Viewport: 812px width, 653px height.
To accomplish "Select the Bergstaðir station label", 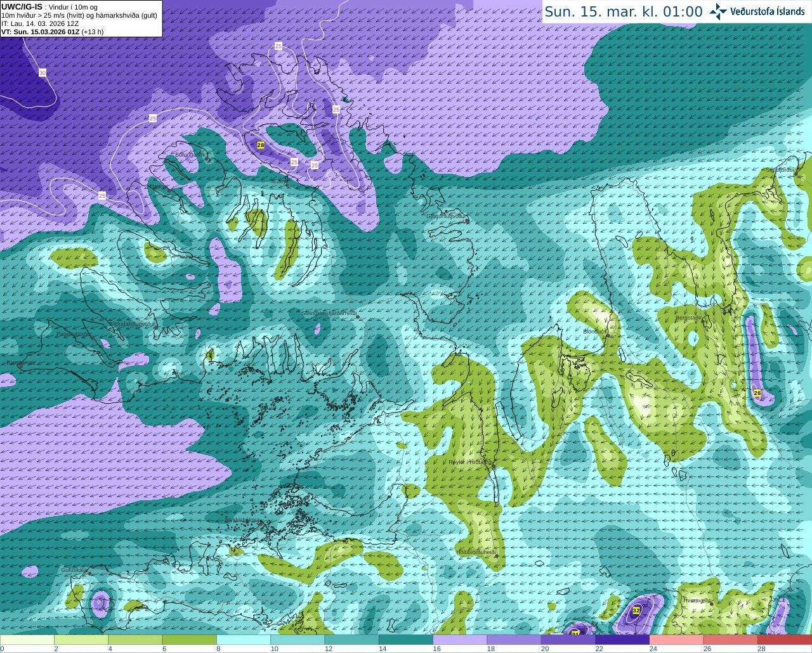I will click(x=688, y=318).
